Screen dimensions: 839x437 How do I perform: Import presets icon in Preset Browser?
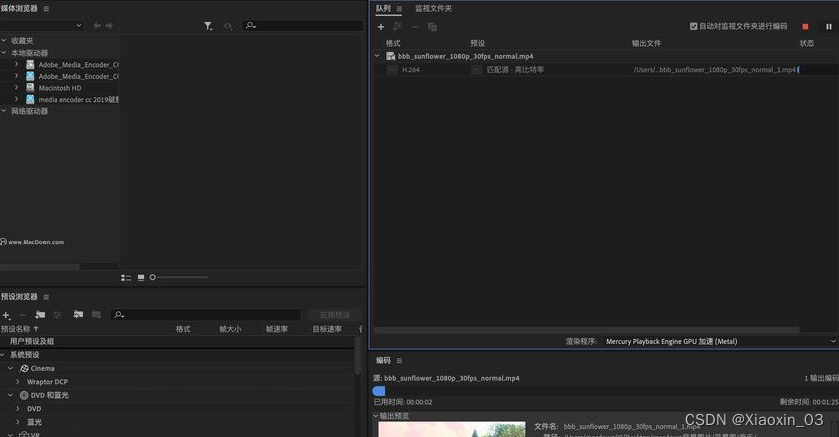click(78, 315)
